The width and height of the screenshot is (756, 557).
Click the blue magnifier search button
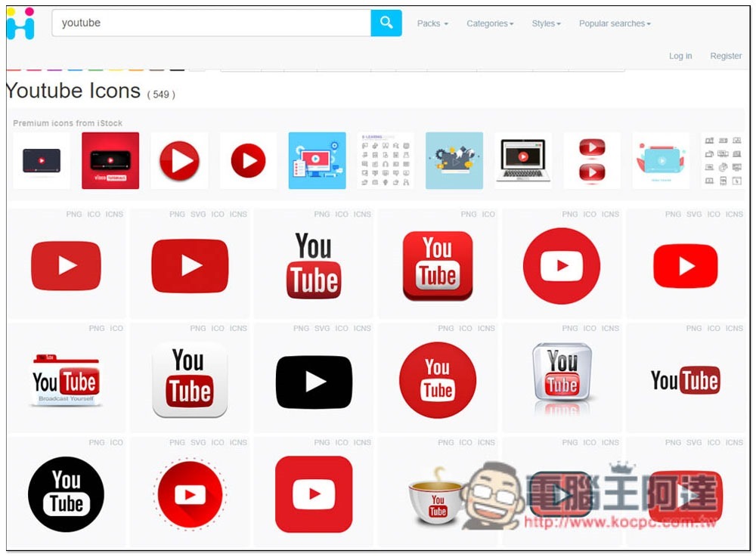click(x=386, y=23)
